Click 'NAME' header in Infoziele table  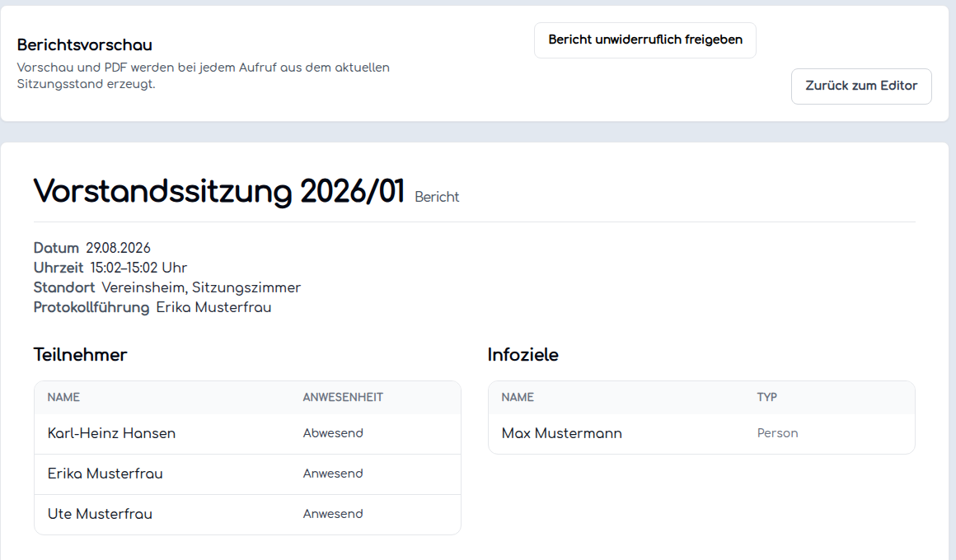(x=518, y=397)
